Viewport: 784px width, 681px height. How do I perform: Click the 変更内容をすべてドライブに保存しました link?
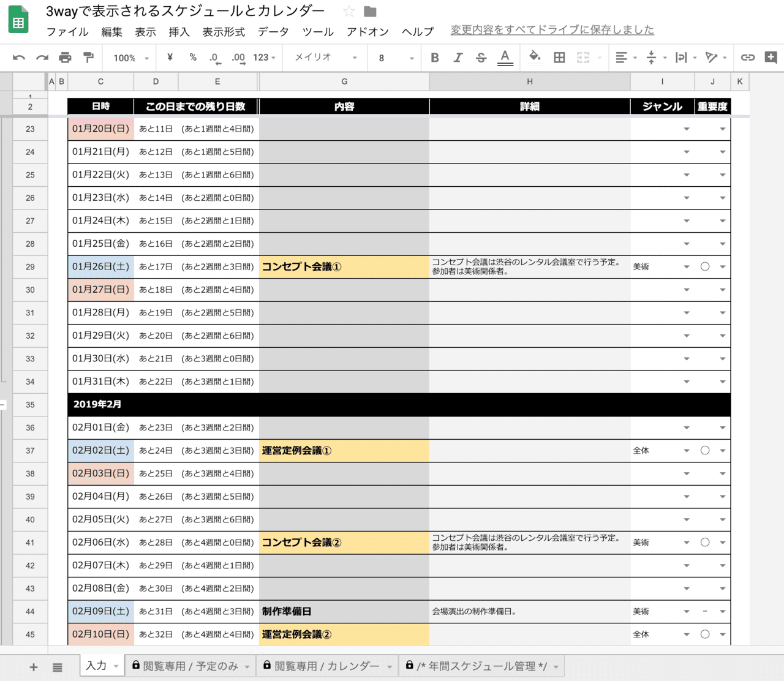coord(551,29)
